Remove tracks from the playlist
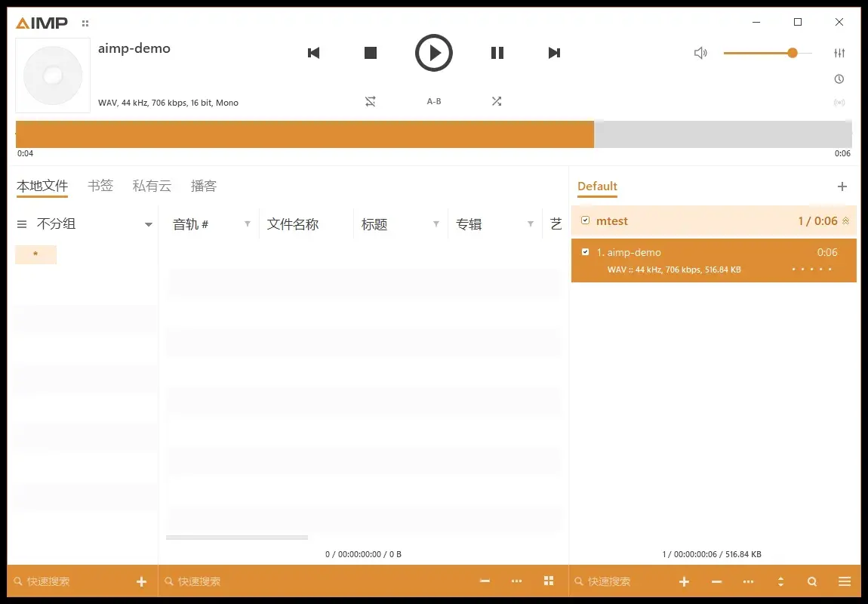Image resolution: width=868 pixels, height=604 pixels. (716, 581)
